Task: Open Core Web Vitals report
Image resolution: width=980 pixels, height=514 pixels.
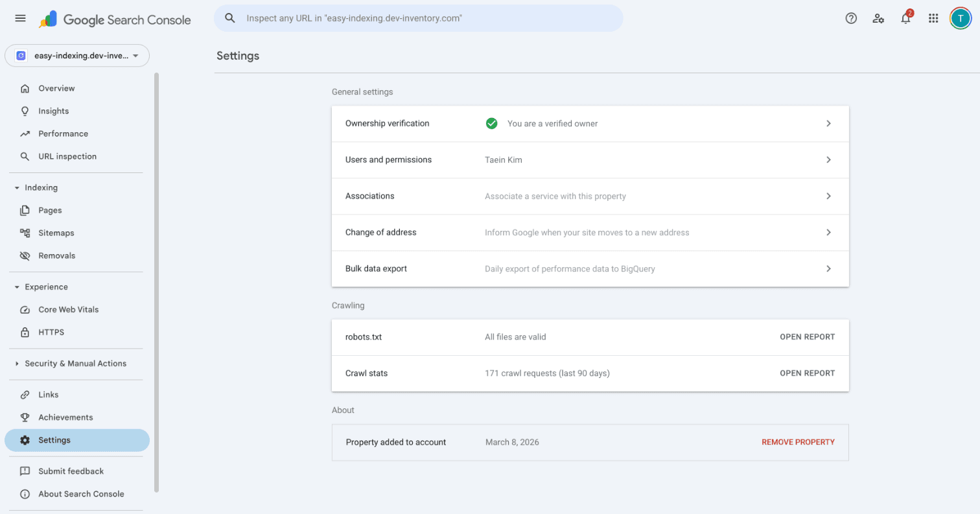Action: coord(68,310)
